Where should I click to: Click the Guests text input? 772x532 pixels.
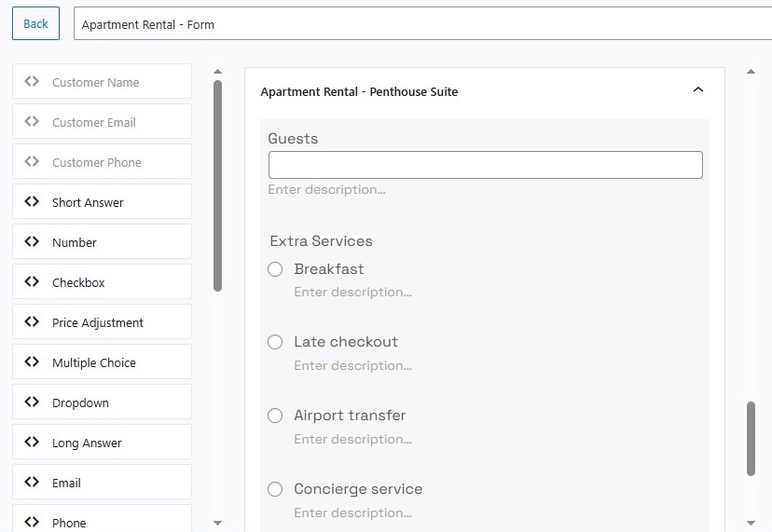[x=486, y=165]
